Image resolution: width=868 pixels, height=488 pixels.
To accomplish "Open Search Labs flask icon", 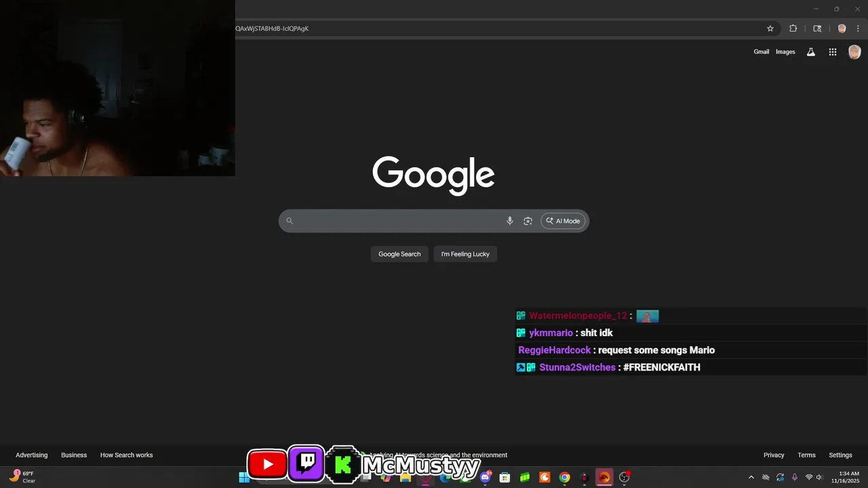I will click(x=810, y=52).
